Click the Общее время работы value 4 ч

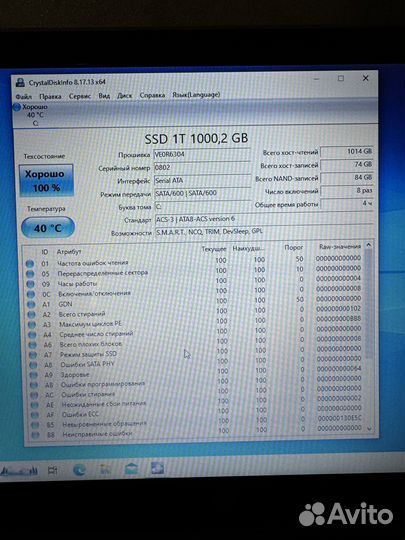347,204
